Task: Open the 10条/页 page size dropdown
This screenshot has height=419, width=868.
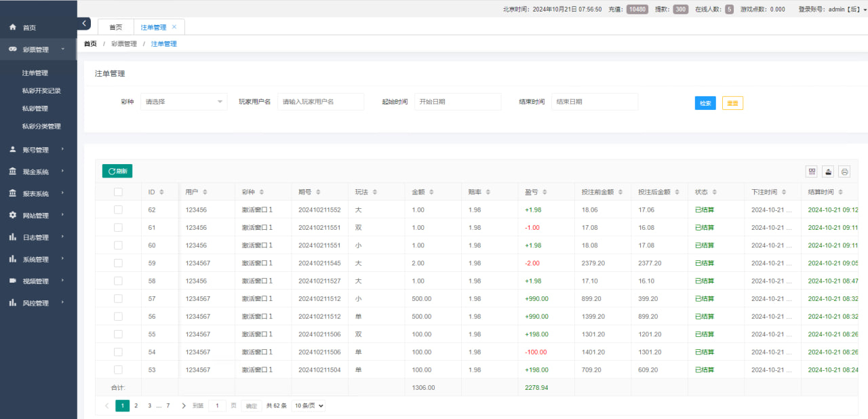Action: [x=309, y=405]
